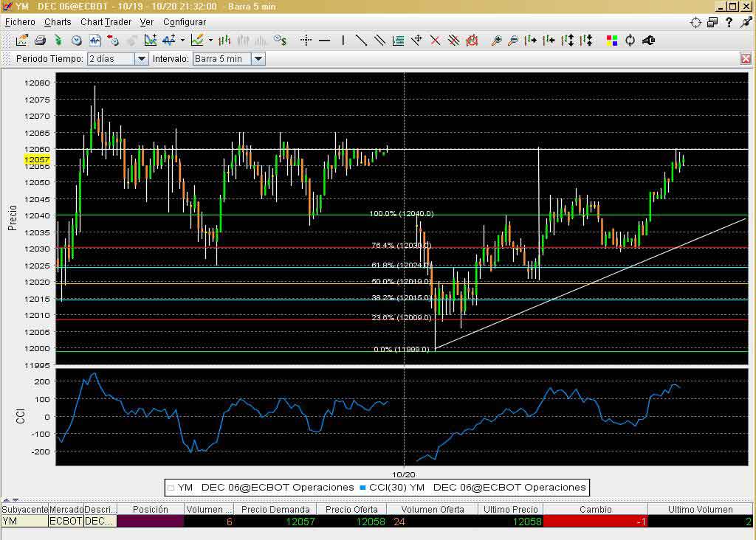The image size is (756, 540).
Task: Click the wrench configuration icon
Action: [x=648, y=41]
